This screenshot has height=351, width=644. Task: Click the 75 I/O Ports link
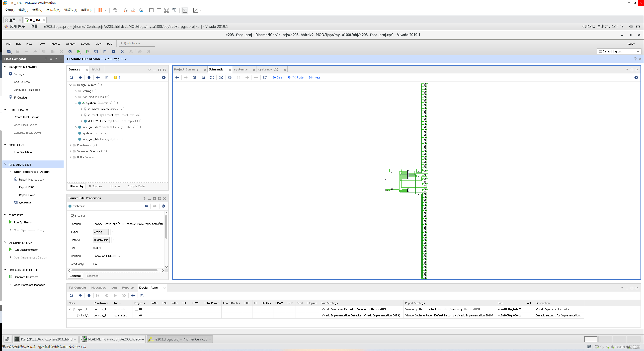point(295,77)
